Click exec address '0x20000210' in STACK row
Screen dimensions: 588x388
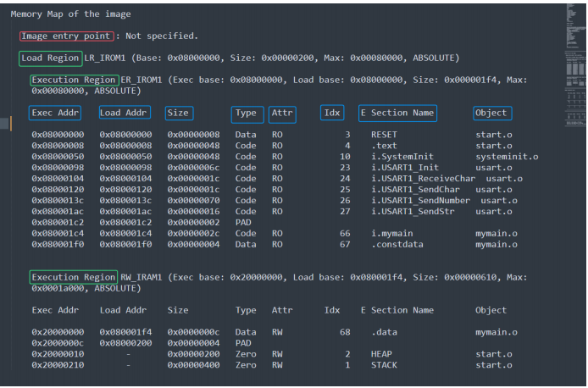(58, 365)
